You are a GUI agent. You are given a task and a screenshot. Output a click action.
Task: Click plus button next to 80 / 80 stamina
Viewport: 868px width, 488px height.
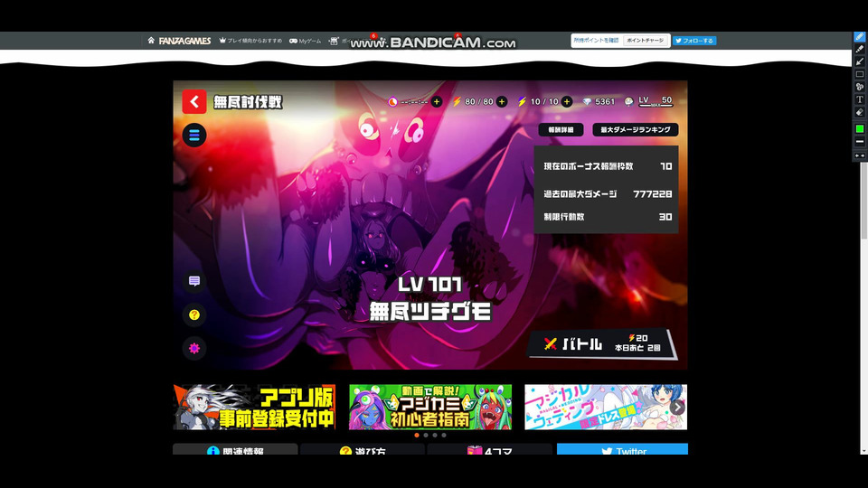502,102
